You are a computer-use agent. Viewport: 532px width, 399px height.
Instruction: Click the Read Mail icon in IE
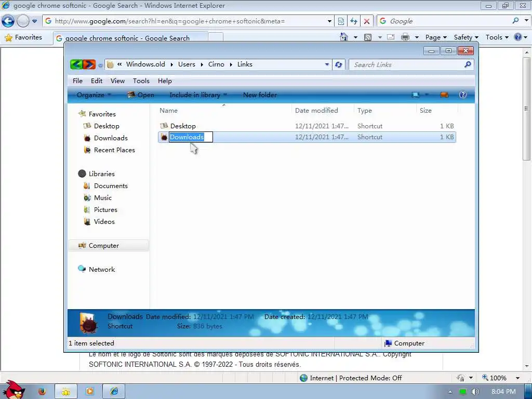[391, 37]
